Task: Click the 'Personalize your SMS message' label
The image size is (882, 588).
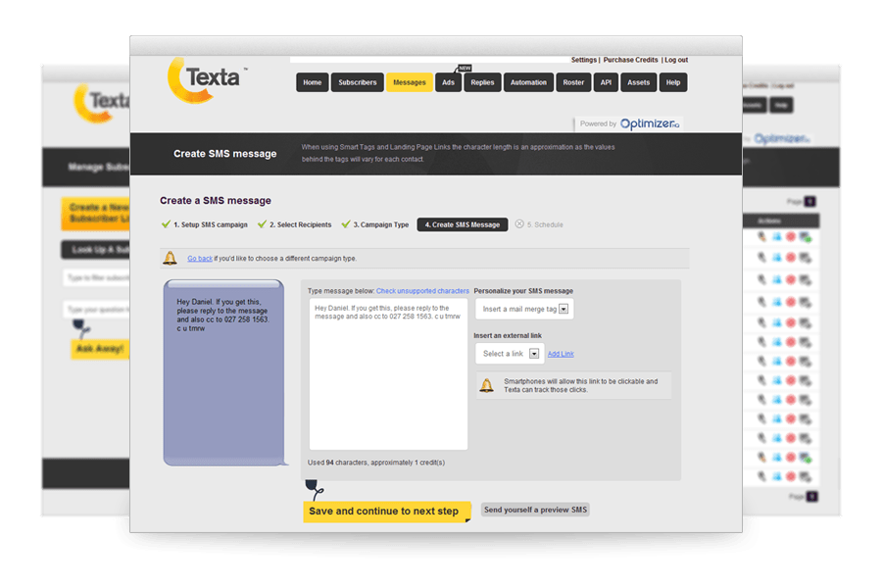Action: click(523, 291)
